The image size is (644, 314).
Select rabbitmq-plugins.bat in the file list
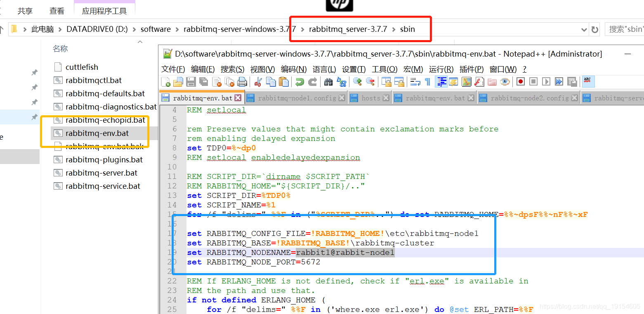(104, 159)
